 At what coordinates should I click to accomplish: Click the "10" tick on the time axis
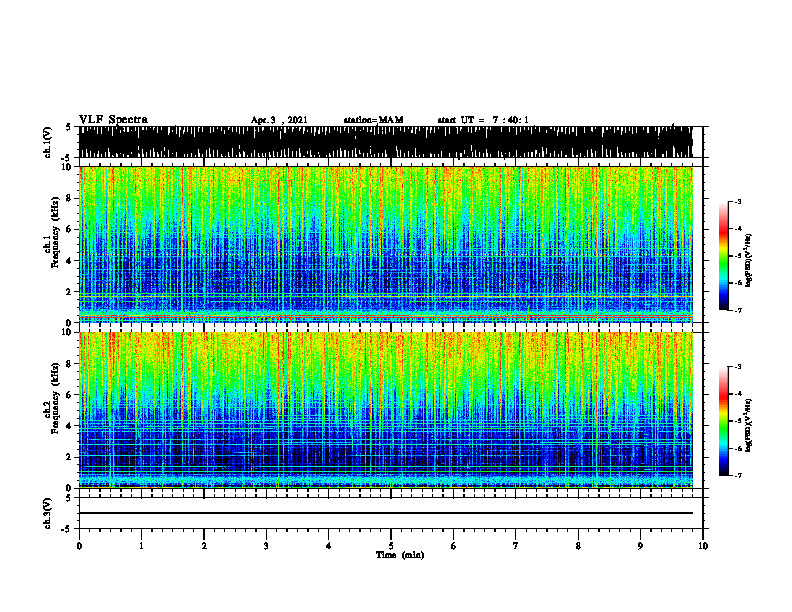703,546
